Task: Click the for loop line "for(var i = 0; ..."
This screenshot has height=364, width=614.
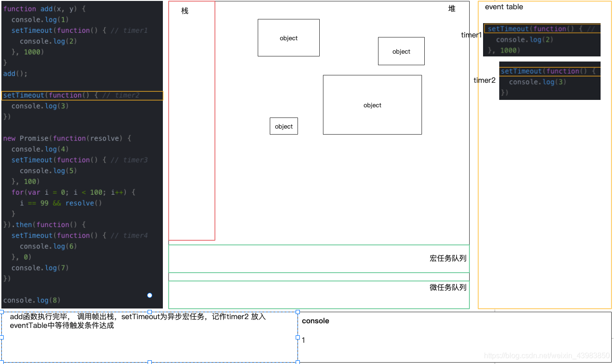Action: pos(73,192)
